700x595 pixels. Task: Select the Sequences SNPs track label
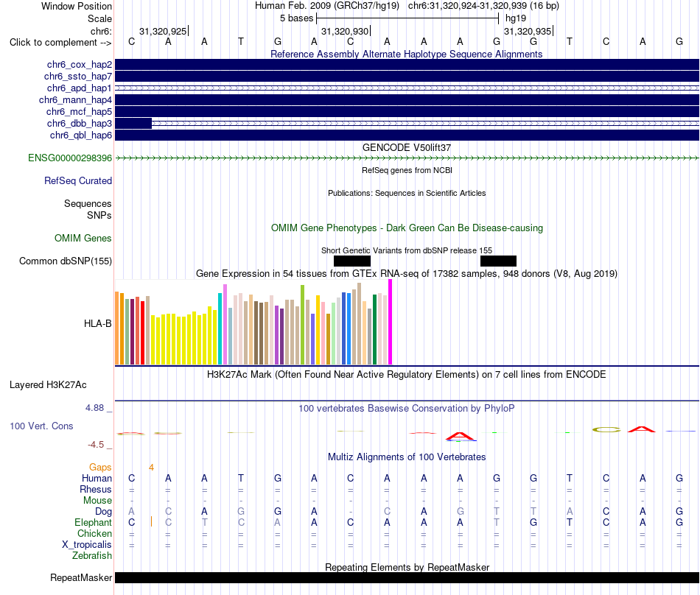pyautogui.click(x=88, y=209)
